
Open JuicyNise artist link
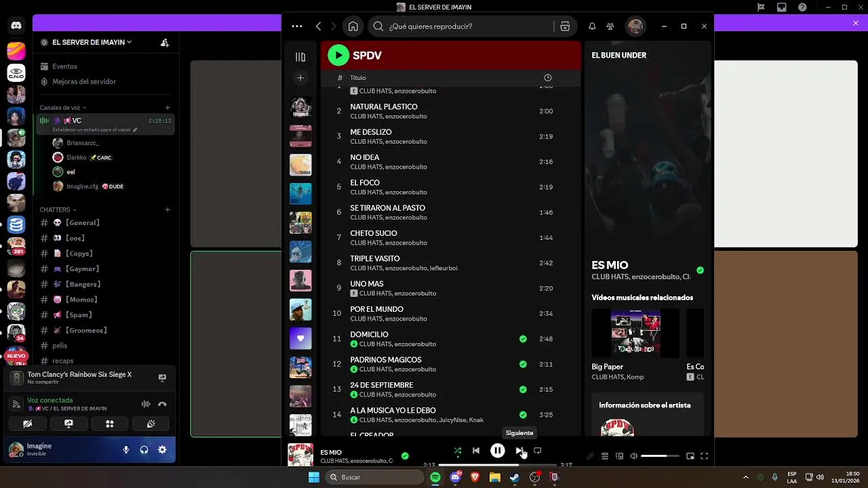(452, 420)
